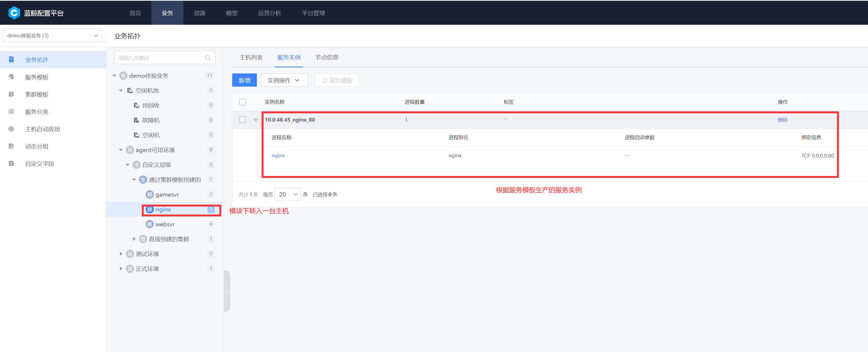
Task: Click the 集 icon of 通过集群模板创建的
Action: click(143, 180)
